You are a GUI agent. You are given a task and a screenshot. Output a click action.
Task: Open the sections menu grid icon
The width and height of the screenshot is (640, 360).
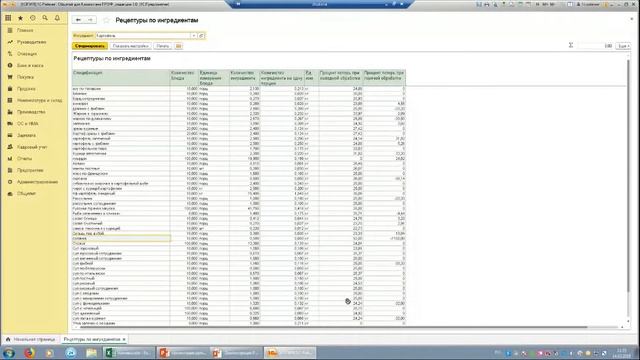pyautogui.click(x=8, y=18)
